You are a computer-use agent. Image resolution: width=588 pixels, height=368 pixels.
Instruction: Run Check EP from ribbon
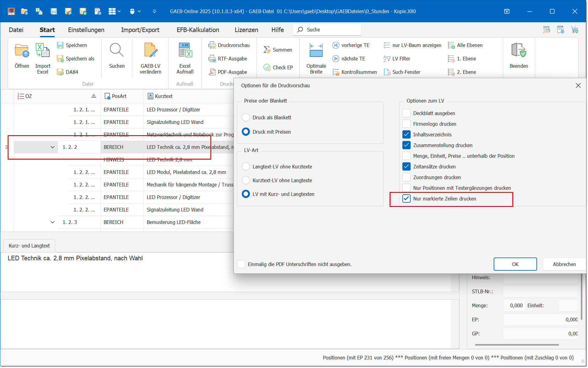278,67
